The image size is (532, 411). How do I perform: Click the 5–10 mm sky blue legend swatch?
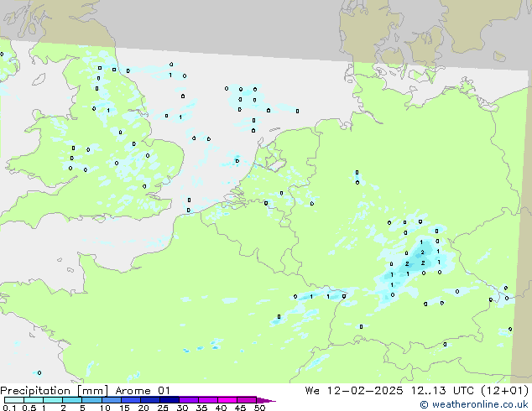(91, 400)
